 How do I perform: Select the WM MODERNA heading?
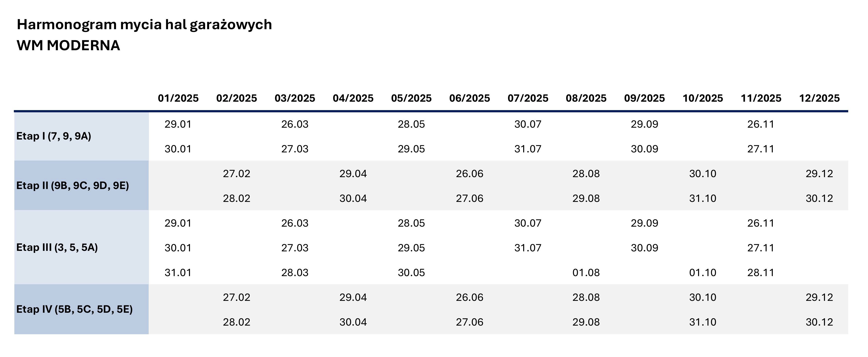click(69, 46)
